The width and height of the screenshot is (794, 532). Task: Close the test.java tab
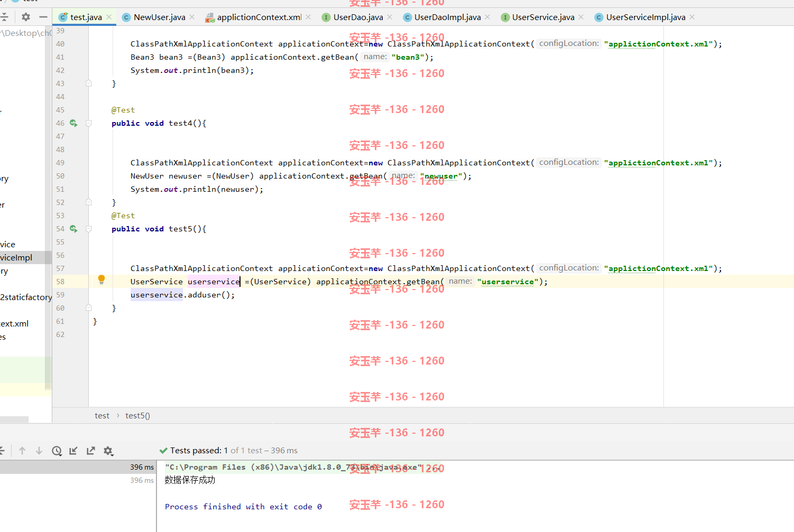point(109,17)
